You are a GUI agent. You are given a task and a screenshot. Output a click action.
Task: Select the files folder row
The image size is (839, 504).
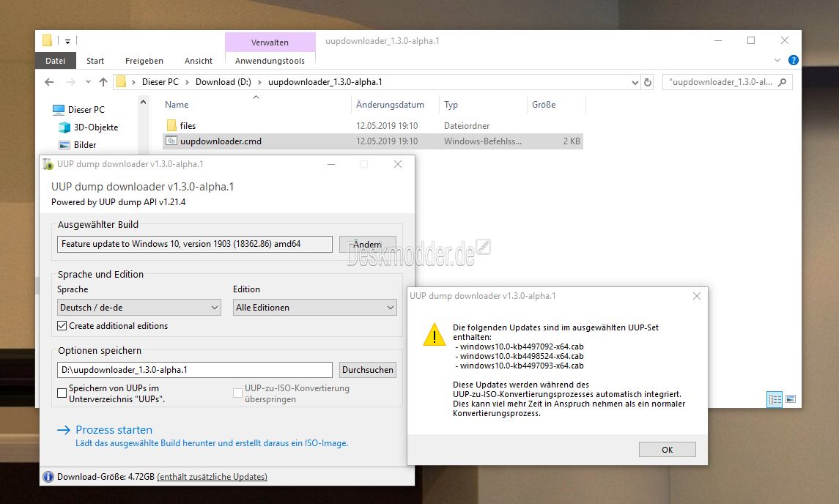click(x=372, y=126)
